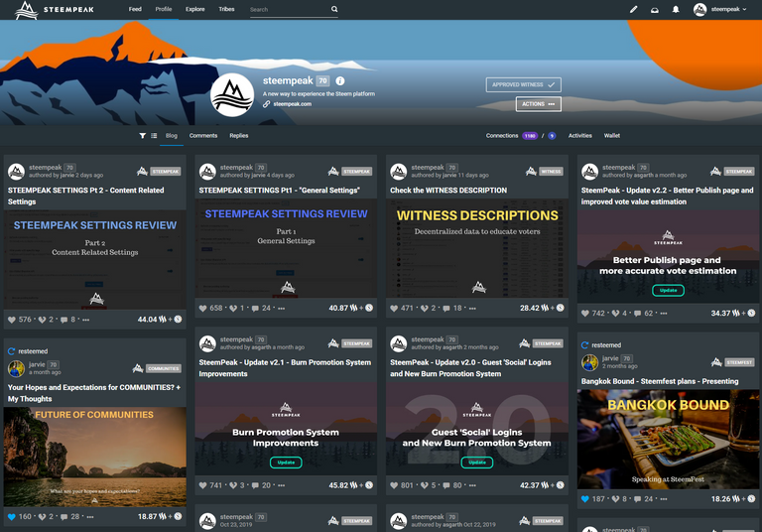The width and height of the screenshot is (762, 532).
Task: Click downvote icon on 'Update v2.1' post
Action: (233, 485)
